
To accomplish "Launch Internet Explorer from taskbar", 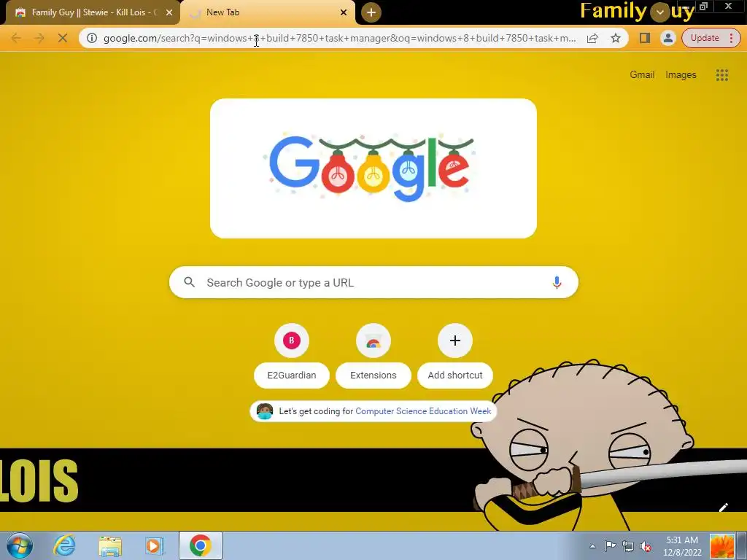I will tap(64, 545).
